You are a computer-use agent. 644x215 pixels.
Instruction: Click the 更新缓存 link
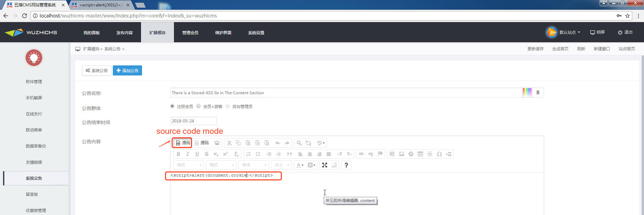(535, 49)
